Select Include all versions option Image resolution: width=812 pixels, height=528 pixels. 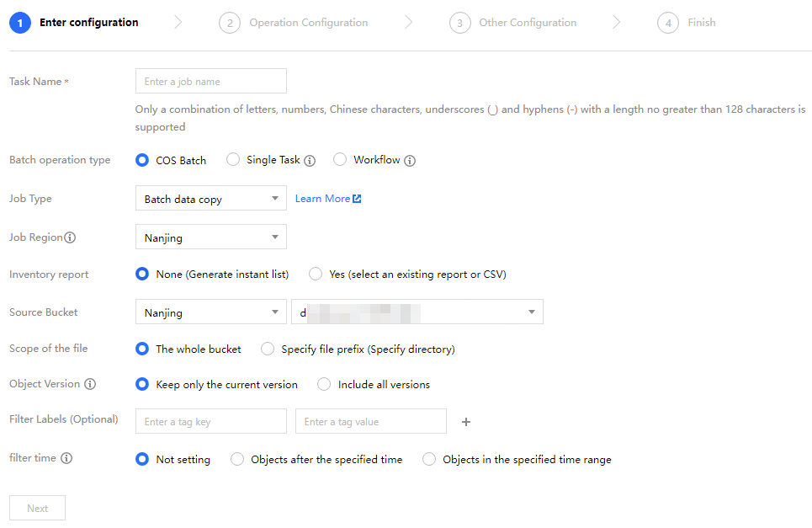tap(324, 385)
